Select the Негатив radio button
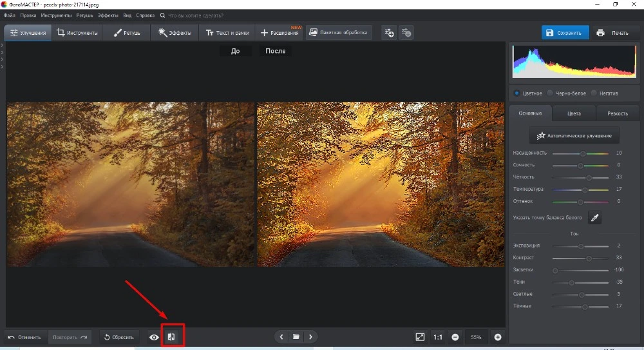Screen dimensions: 644x350 click(594, 93)
